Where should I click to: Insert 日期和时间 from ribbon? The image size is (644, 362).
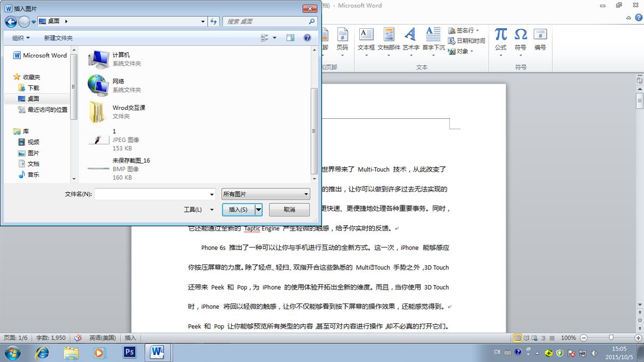point(467,41)
